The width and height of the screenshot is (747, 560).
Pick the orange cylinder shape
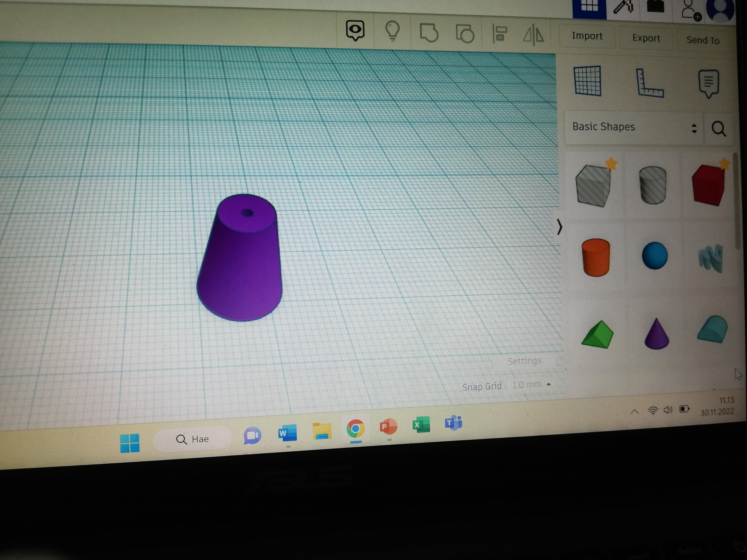[x=596, y=257]
